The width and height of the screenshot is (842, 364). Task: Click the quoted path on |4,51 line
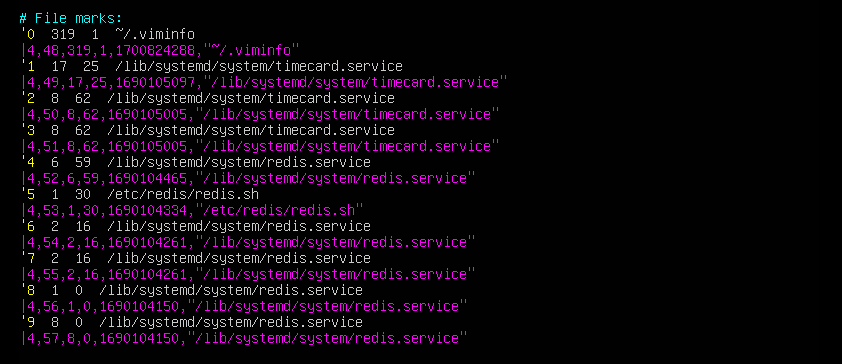(347, 147)
